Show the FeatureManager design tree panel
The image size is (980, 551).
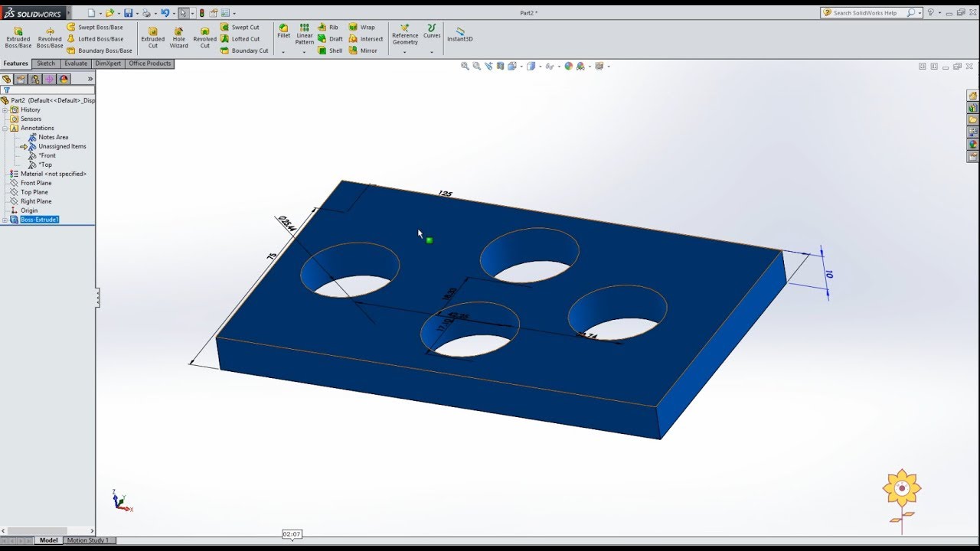point(7,79)
